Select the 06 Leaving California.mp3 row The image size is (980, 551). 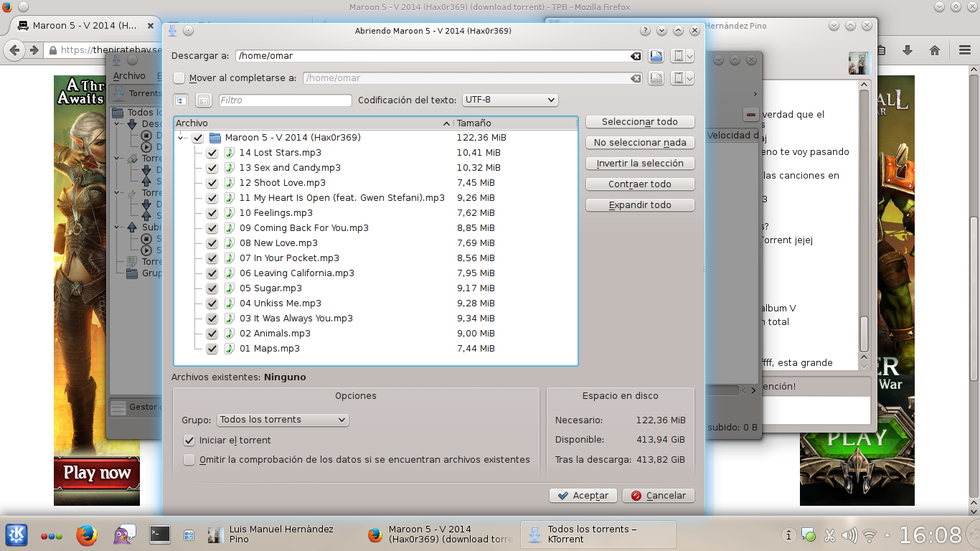[376, 273]
